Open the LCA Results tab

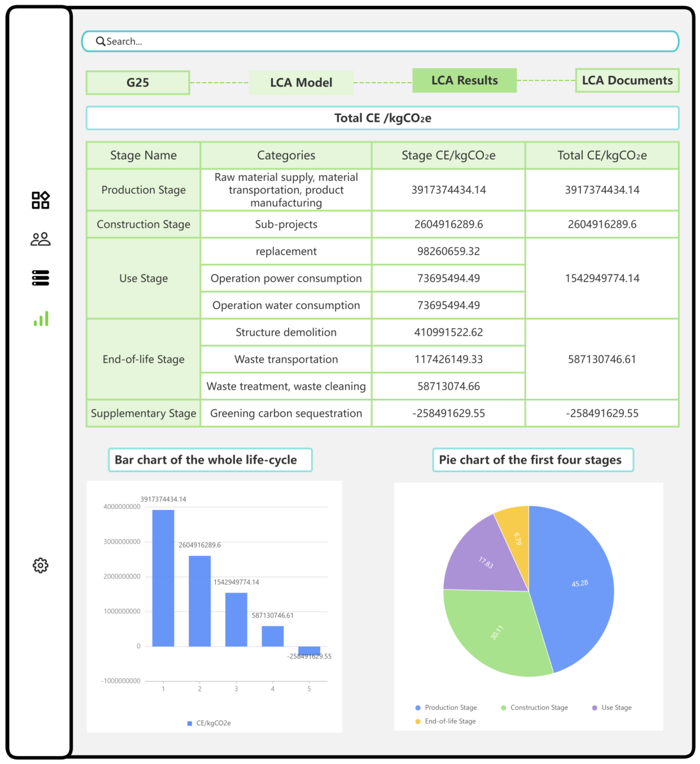pyautogui.click(x=464, y=80)
